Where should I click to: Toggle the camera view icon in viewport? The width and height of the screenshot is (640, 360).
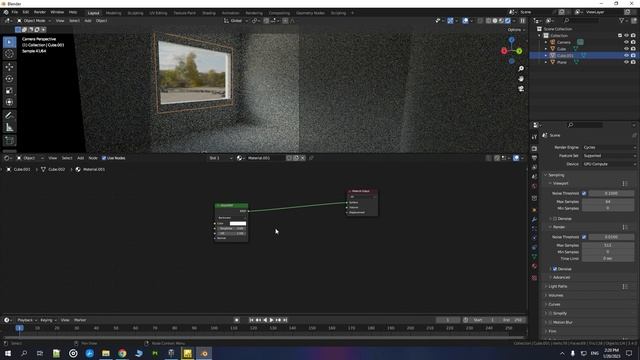pyautogui.click(x=521, y=89)
